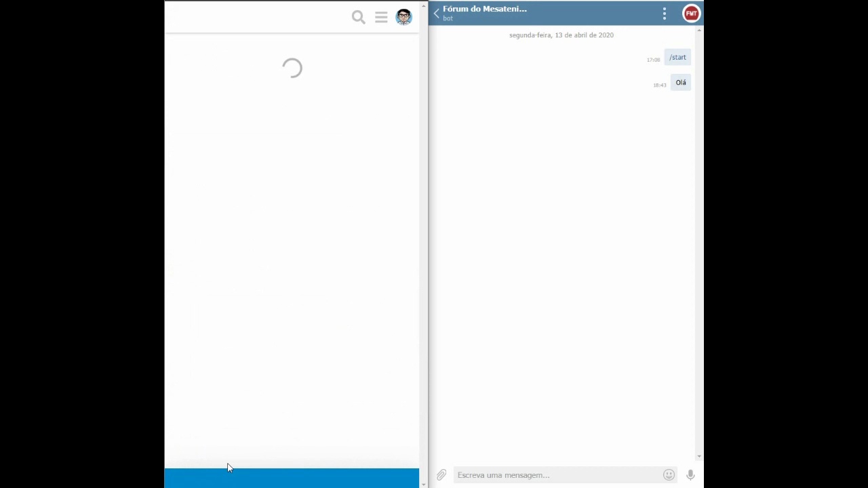
Task: Click the red FMT bot avatar
Action: [x=691, y=13]
